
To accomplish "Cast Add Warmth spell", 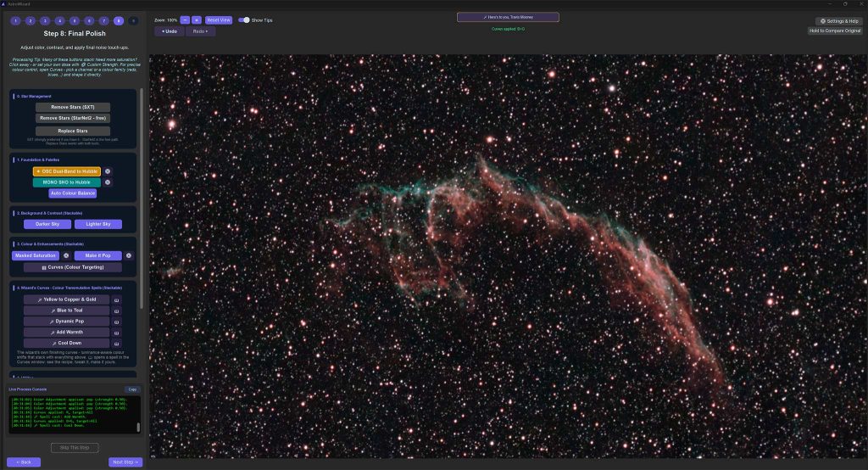I will (x=66, y=333).
